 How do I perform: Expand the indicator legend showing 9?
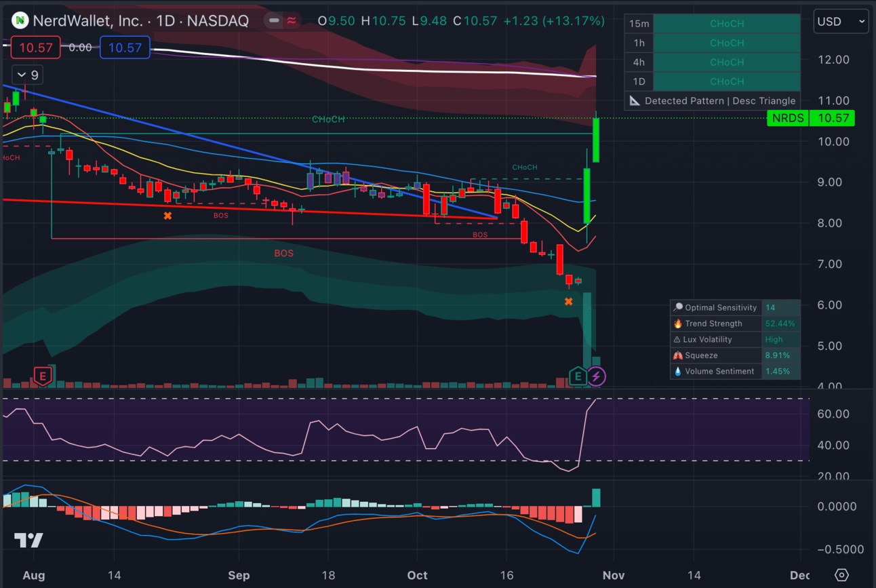pos(28,75)
